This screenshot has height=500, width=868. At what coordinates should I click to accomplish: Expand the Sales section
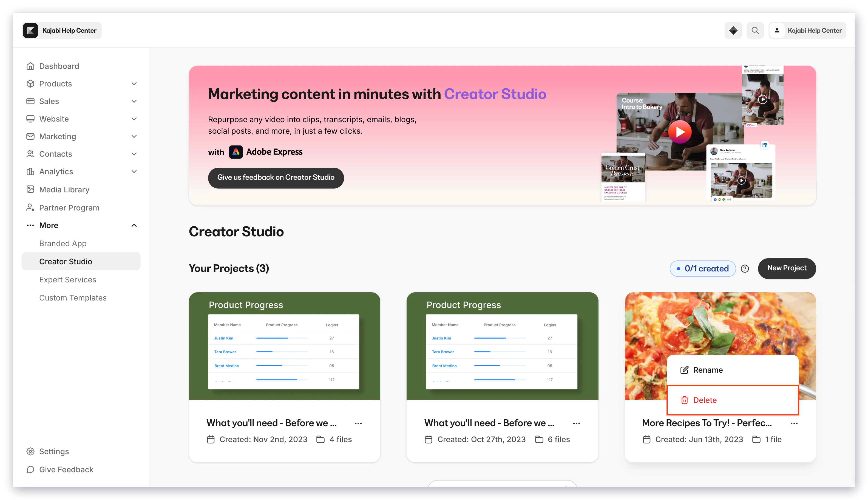point(134,101)
